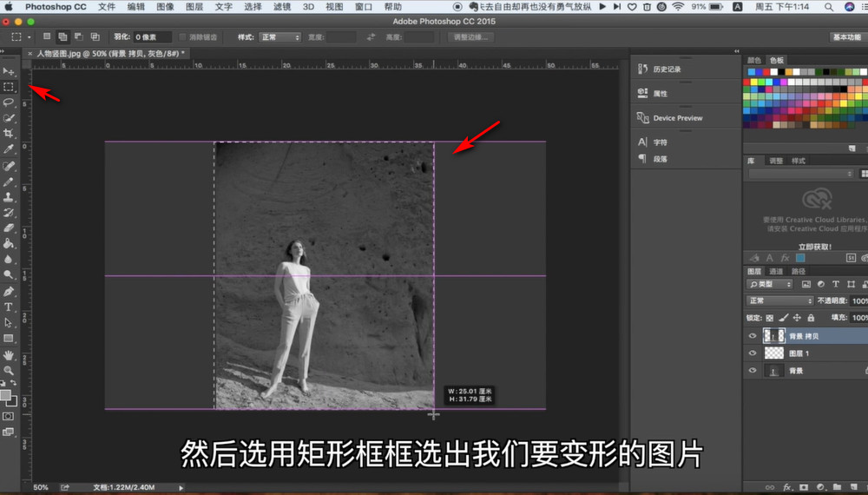The height and width of the screenshot is (495, 868).
Task: Select the Horizontal Type tool
Action: point(9,307)
